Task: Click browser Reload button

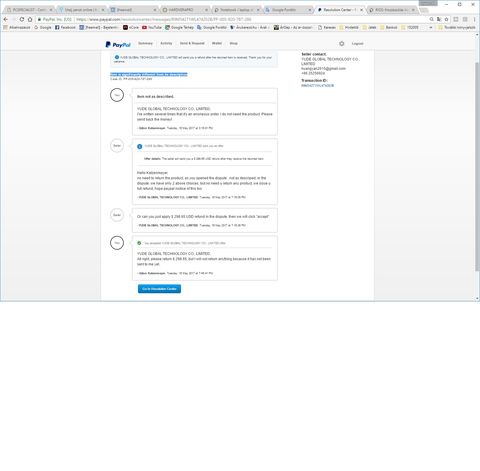Action: click(22, 19)
